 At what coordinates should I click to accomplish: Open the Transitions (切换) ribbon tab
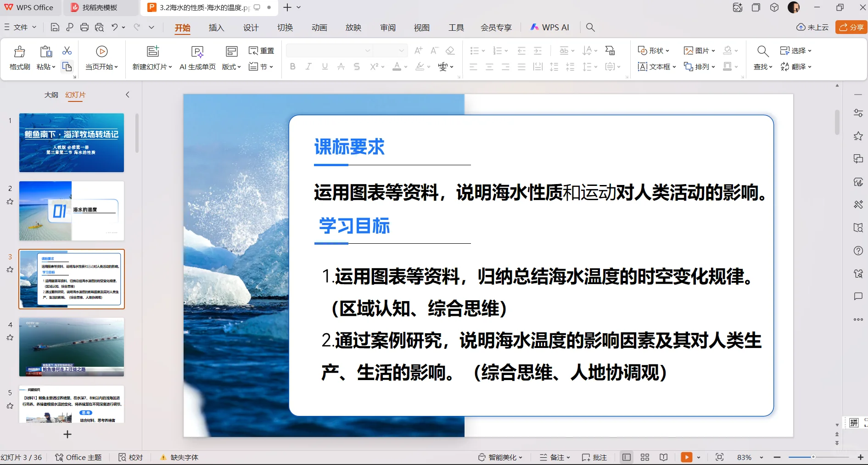(285, 28)
